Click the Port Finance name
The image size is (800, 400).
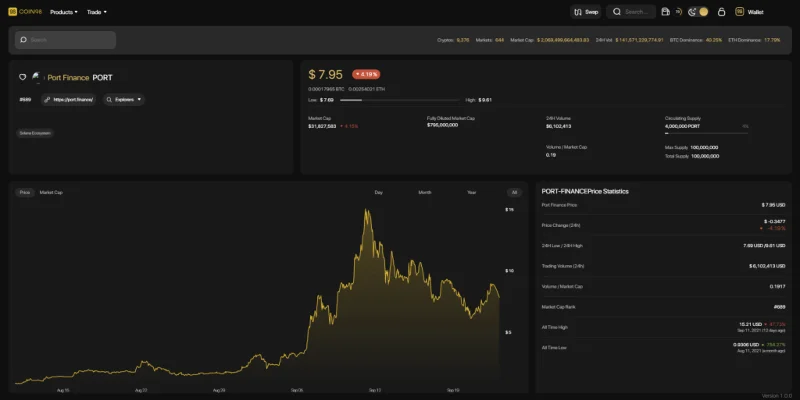(68, 78)
